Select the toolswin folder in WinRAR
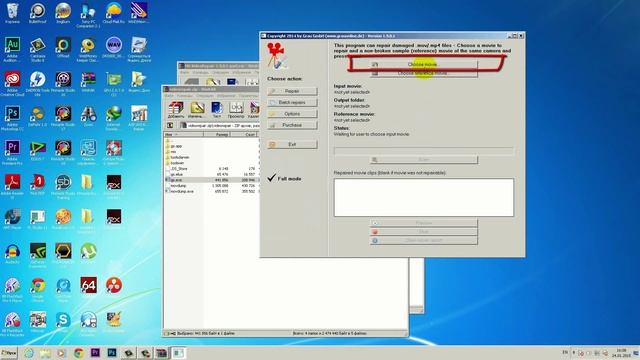640x360 pixels. point(177,163)
